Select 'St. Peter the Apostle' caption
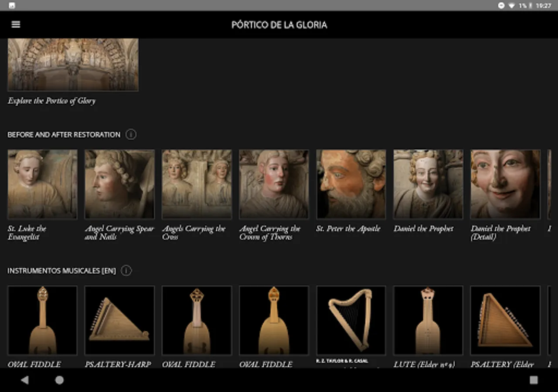 (x=348, y=229)
